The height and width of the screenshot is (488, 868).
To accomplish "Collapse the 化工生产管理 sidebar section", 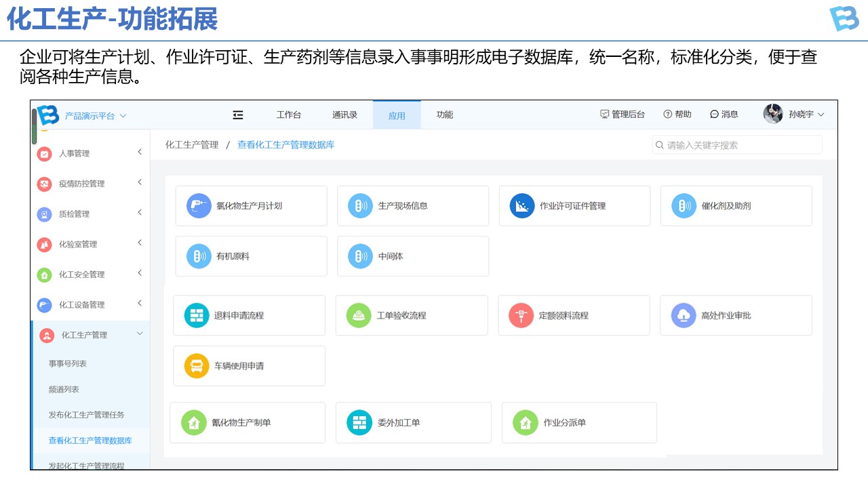I will [x=140, y=334].
